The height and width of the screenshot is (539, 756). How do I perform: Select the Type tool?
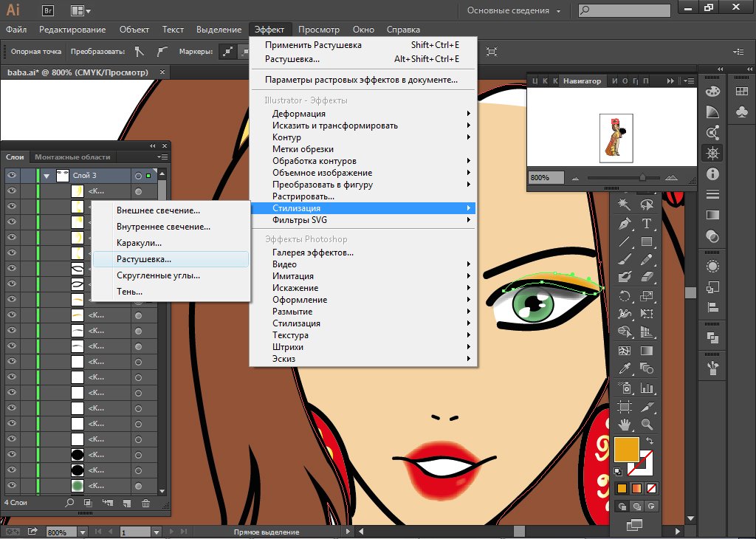tap(647, 224)
